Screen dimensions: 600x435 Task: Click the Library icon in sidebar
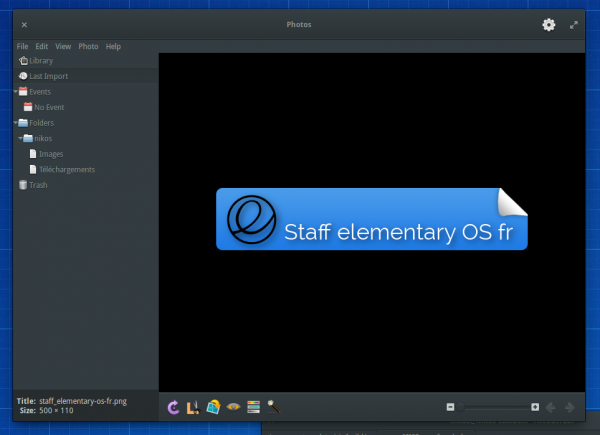click(23, 60)
